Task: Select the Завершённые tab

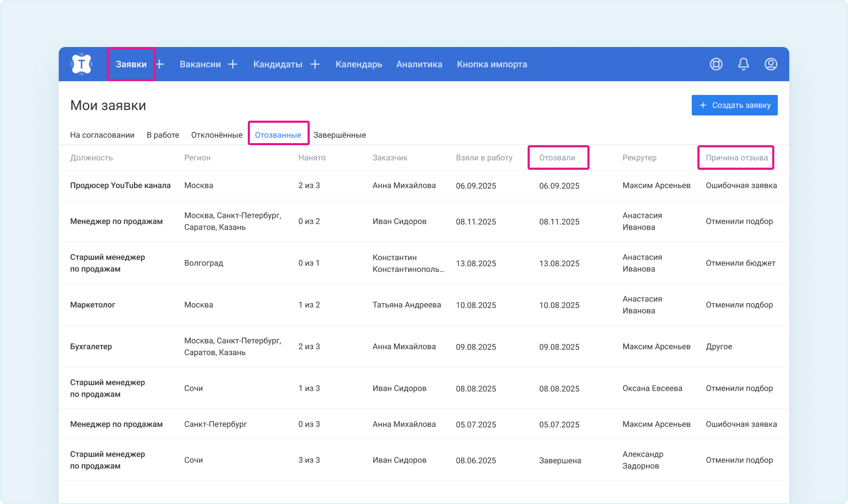Action: click(340, 135)
